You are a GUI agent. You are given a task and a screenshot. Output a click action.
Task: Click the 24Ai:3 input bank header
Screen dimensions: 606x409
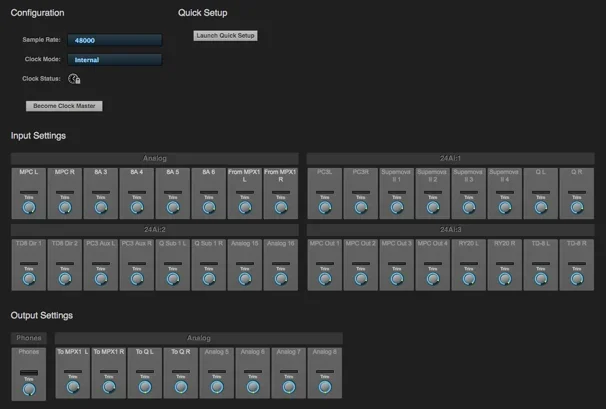pos(450,230)
